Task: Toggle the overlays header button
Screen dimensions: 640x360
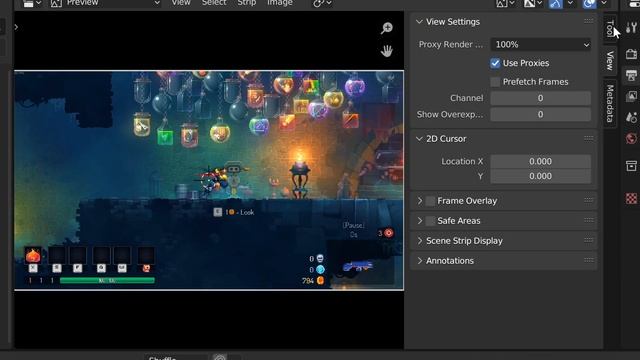Action: click(x=589, y=3)
